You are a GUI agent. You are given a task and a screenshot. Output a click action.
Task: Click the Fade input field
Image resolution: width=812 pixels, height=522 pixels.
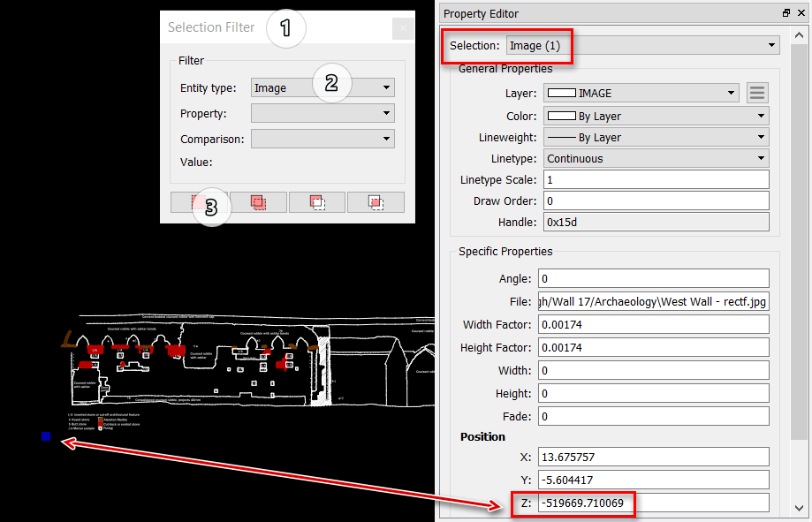654,416
